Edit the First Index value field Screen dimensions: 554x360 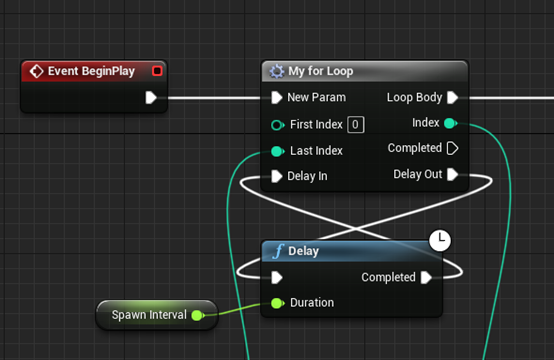(x=355, y=124)
